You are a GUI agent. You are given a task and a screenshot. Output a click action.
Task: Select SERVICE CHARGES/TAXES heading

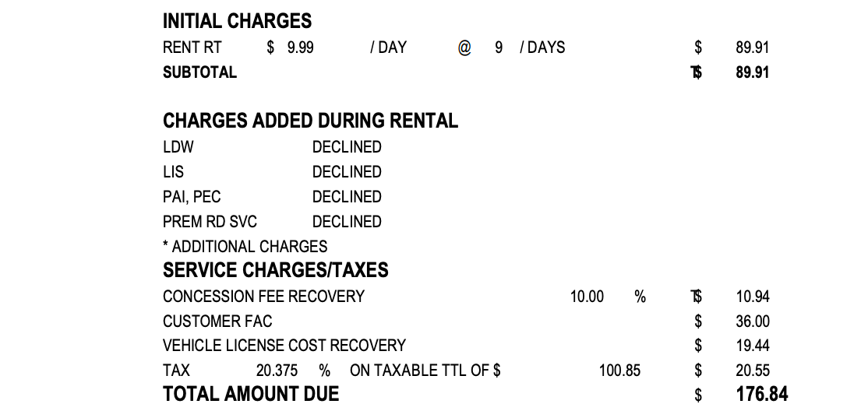coord(275,270)
